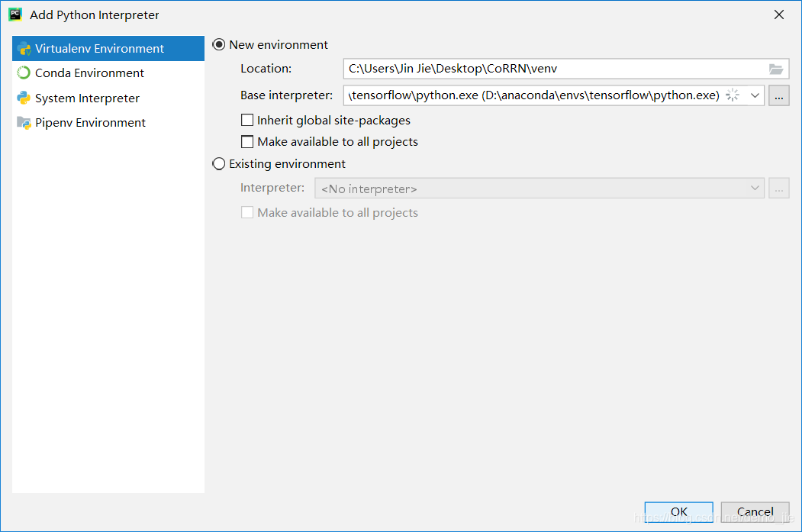Dismiss dialog with Cancel button
802x532 pixels.
pos(755,512)
